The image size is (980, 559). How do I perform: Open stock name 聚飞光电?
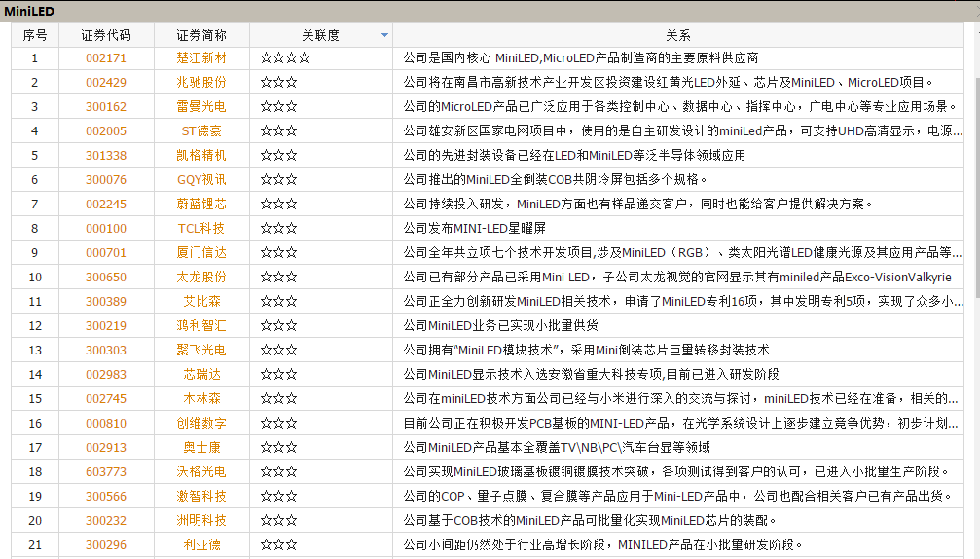pyautogui.click(x=201, y=351)
